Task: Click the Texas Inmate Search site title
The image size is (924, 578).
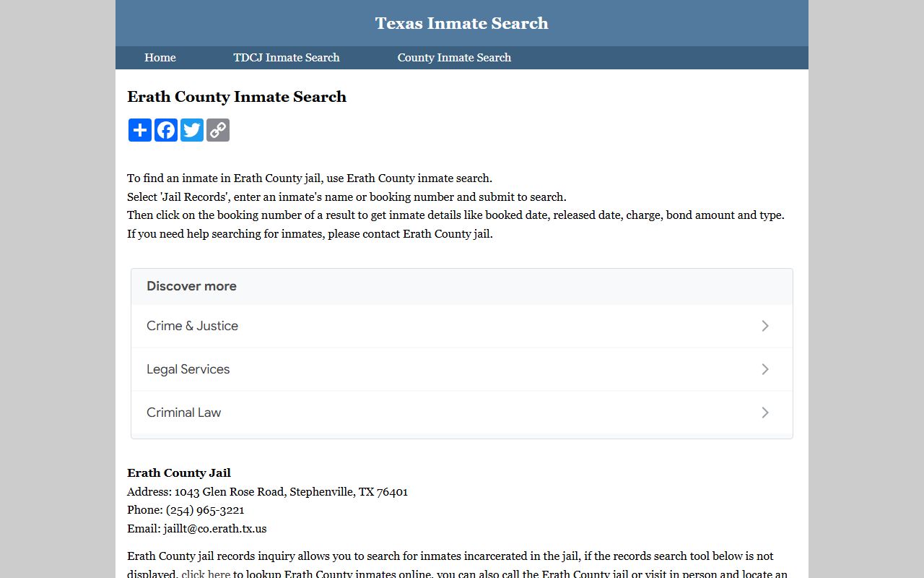Action: click(x=462, y=23)
